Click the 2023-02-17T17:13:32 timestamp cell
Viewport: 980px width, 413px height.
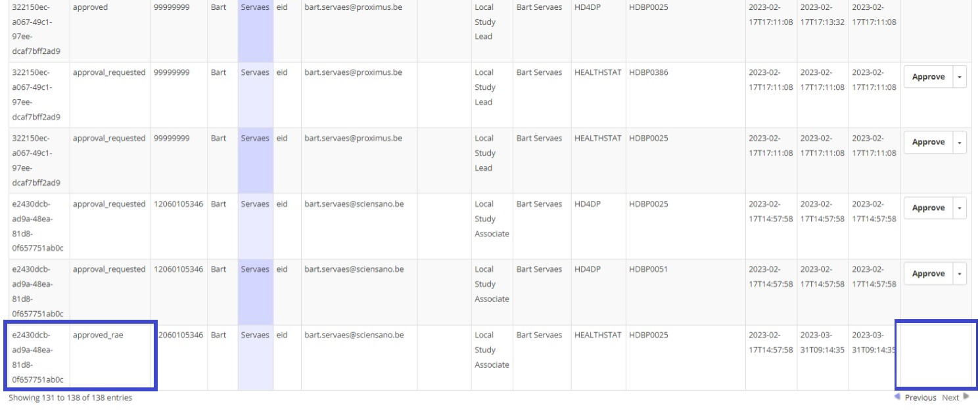click(822, 14)
